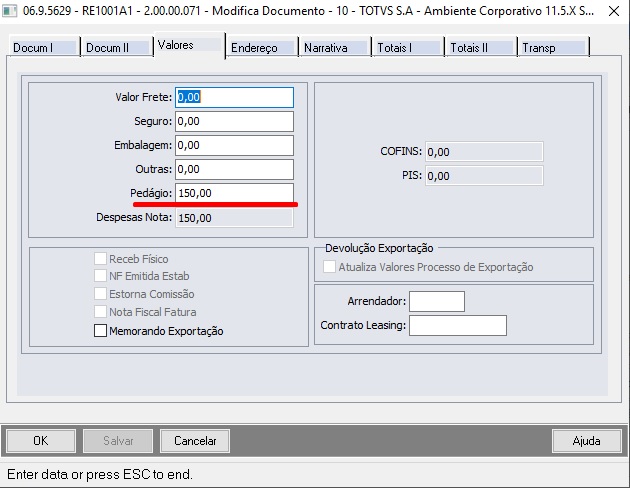Close the Modifica Documento window
630x488 pixels.
[x=614, y=11]
